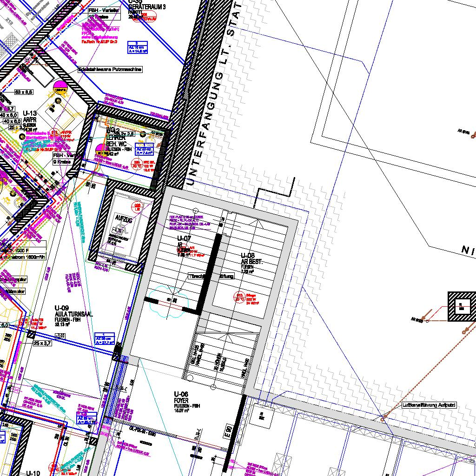Select the 63 x 8,8 dimension tag
This screenshot has width=476, height=476.
(x=24, y=93)
